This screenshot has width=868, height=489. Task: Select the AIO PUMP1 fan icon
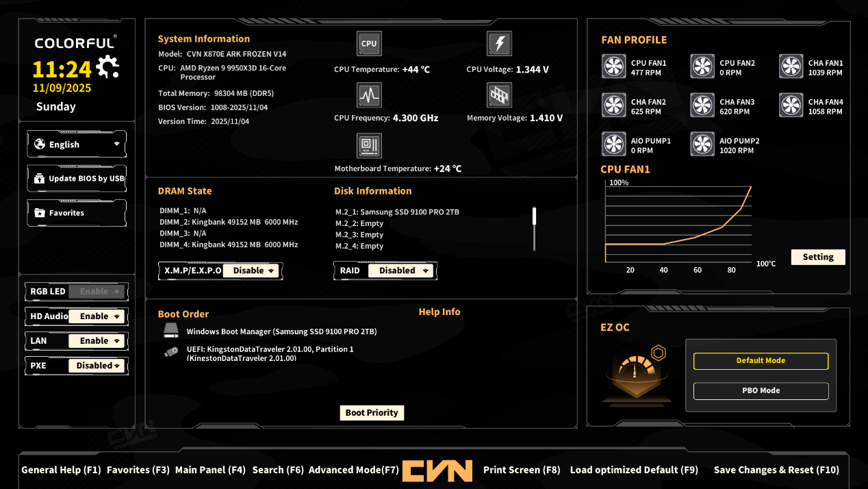point(614,145)
